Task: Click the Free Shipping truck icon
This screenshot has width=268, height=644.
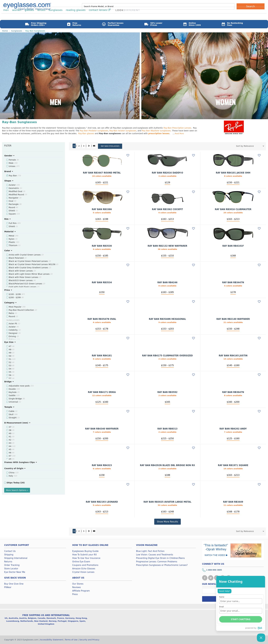Action: click(x=27, y=24)
